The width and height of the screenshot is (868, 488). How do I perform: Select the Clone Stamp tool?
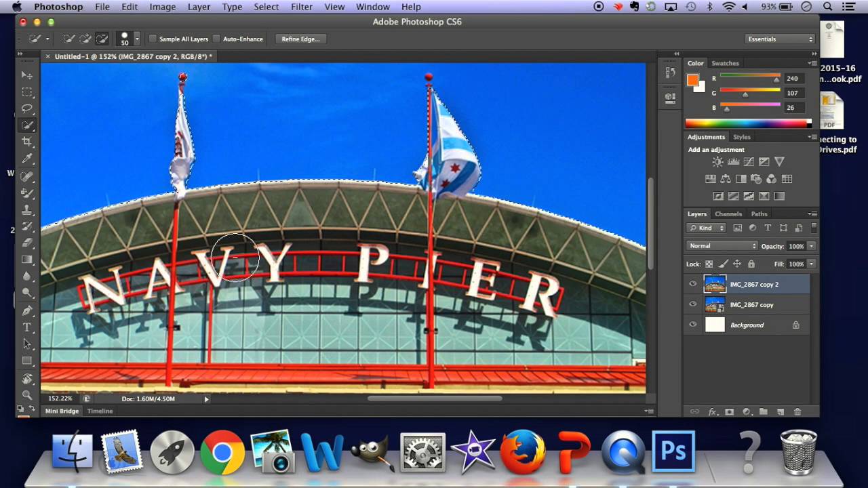tap(27, 209)
